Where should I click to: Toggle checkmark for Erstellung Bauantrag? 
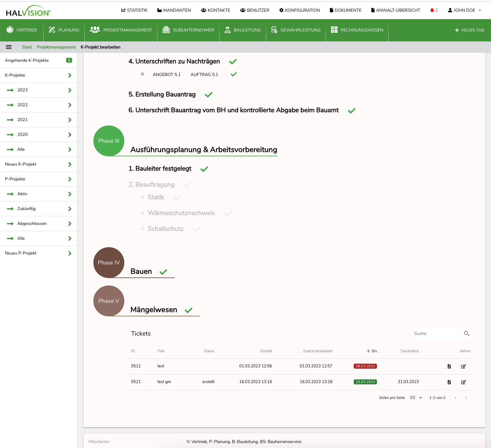pyautogui.click(x=209, y=95)
